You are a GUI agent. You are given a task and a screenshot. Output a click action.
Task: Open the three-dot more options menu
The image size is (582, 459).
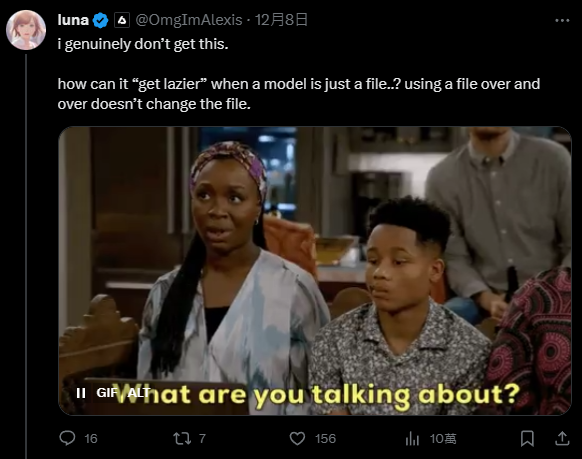562,20
